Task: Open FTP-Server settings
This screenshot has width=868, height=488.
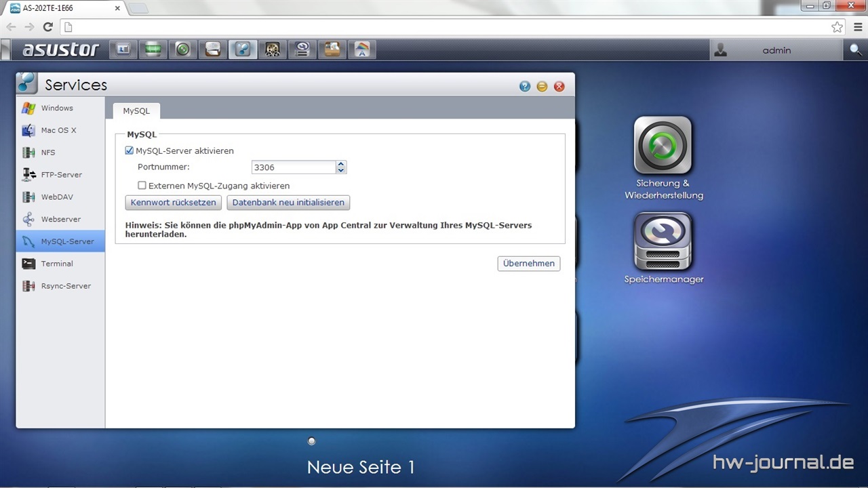Action: [x=60, y=175]
